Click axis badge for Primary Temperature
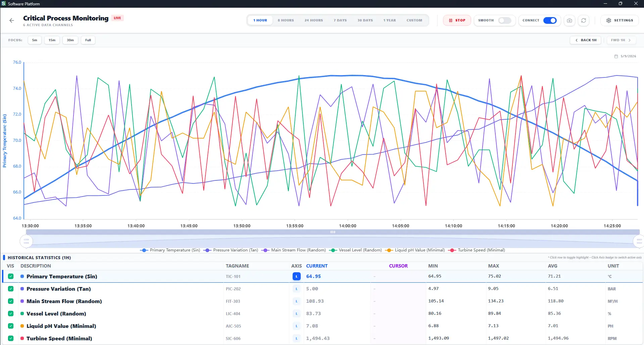Image resolution: width=644 pixels, height=345 pixels. pyautogui.click(x=296, y=276)
